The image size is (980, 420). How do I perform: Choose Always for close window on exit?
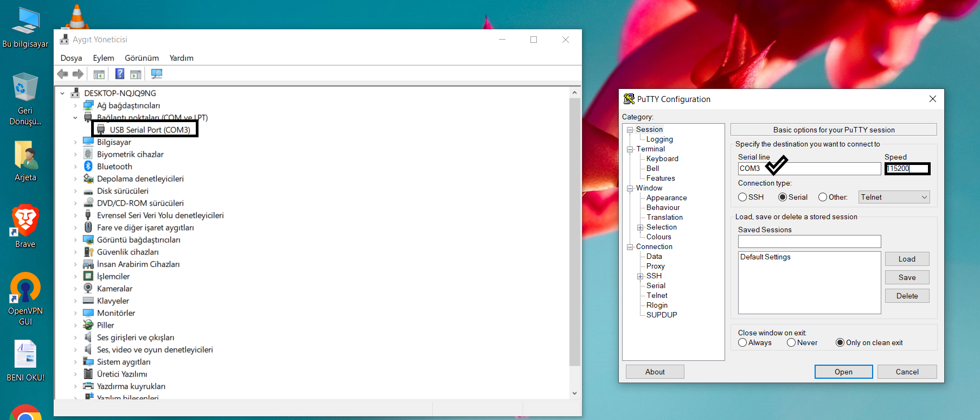click(x=742, y=342)
